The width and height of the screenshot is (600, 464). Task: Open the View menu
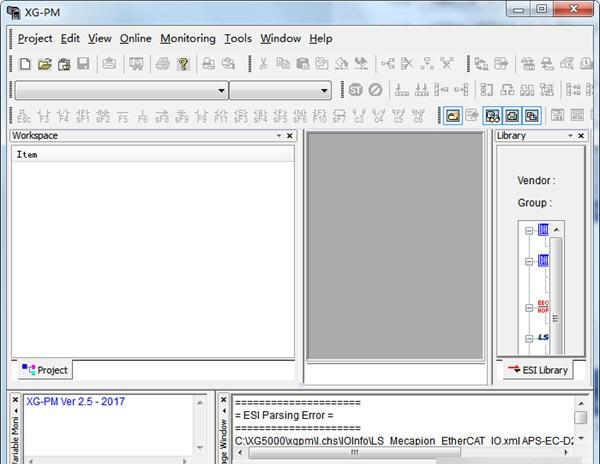99,39
